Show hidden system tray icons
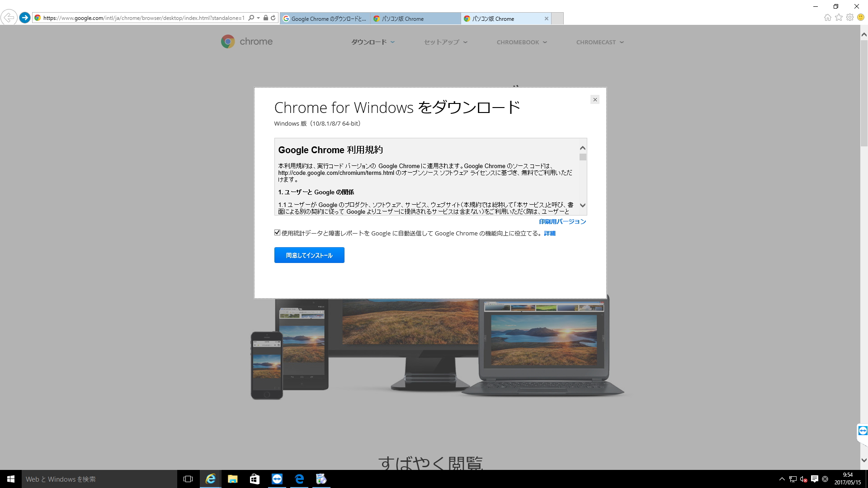868x488 pixels. tap(782, 479)
